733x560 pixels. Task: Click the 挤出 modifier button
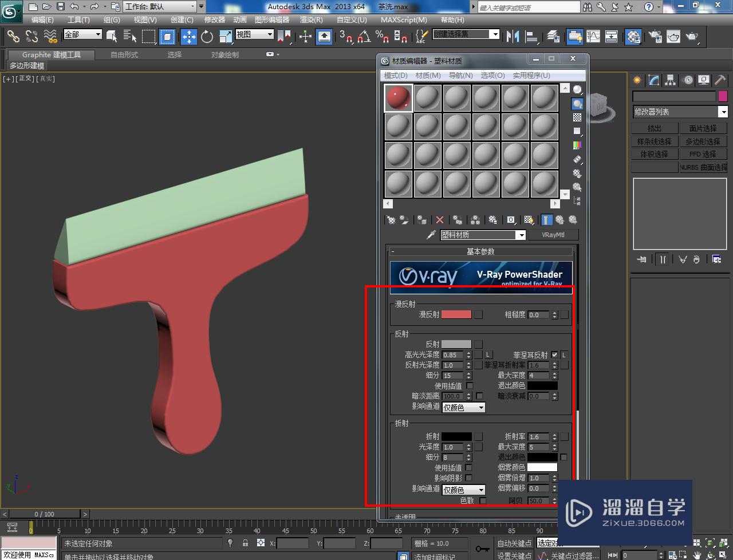[655, 129]
